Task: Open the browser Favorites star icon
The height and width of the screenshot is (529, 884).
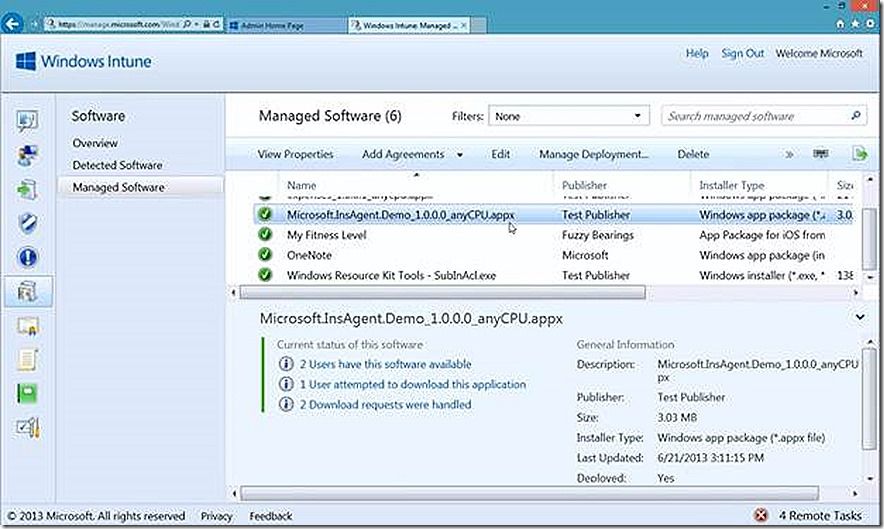Action: point(855,24)
